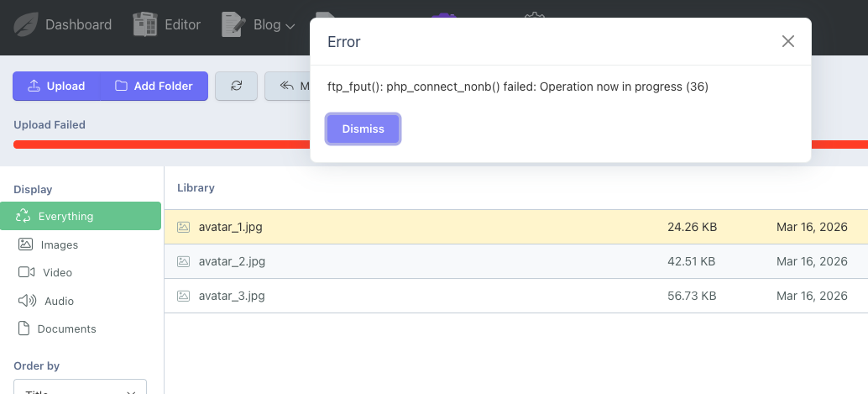The width and height of the screenshot is (868, 394).
Task: Dismiss the error dialog
Action: (x=363, y=129)
